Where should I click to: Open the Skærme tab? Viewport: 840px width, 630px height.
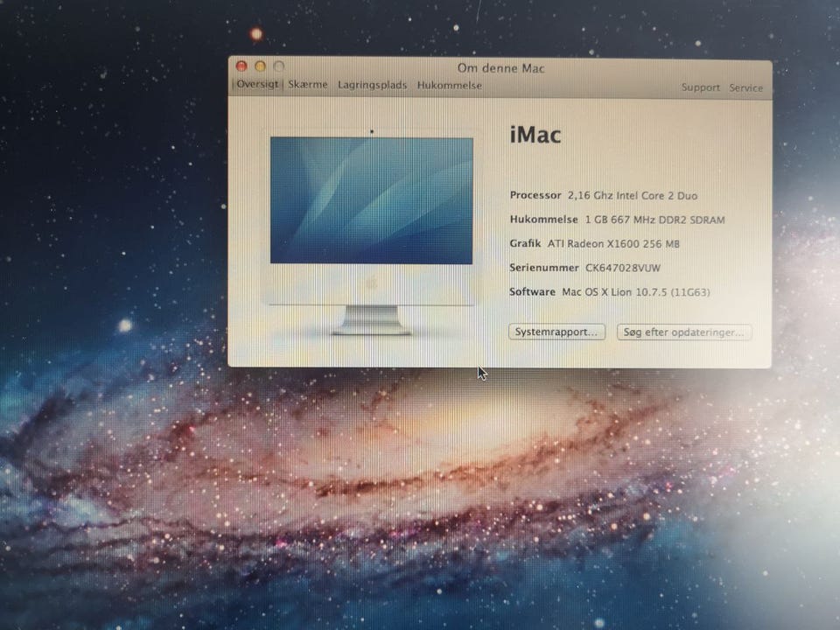(307, 85)
